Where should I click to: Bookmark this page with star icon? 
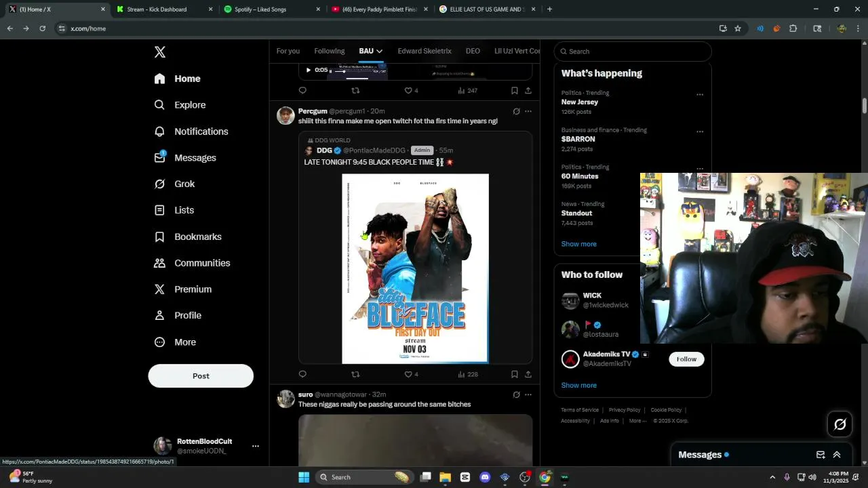738,28
